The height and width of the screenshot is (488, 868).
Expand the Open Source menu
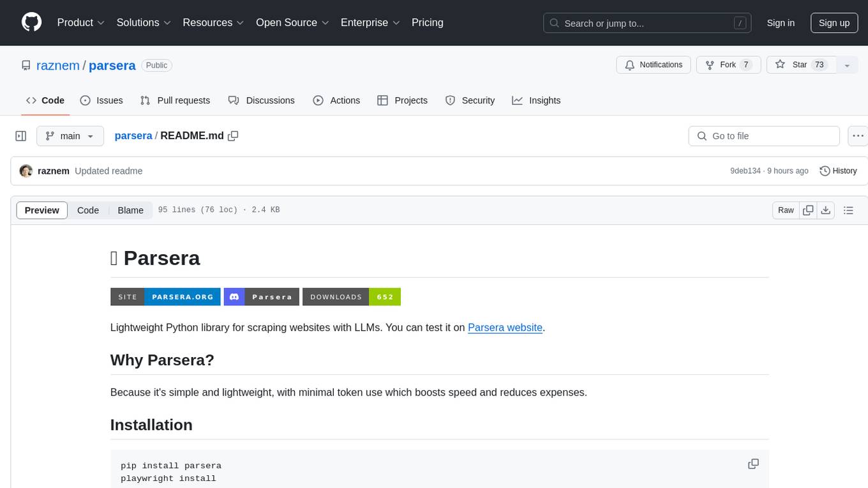[292, 22]
